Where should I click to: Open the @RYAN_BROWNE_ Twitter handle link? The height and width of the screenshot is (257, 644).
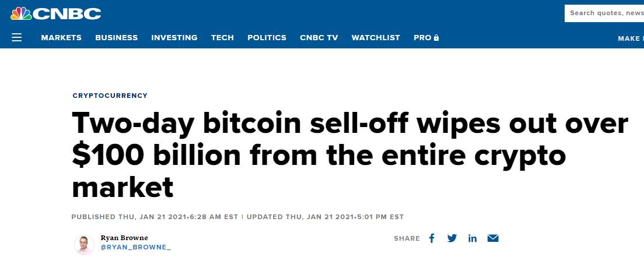pyautogui.click(x=135, y=247)
